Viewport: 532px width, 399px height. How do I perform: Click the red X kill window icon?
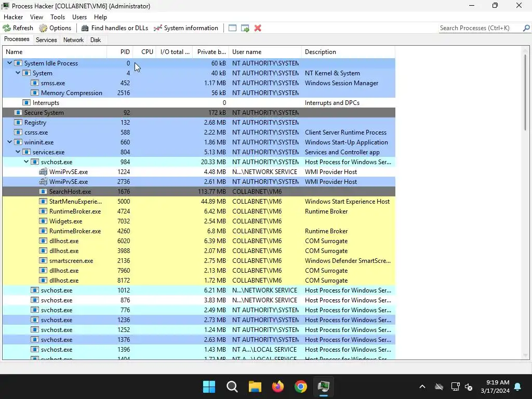[258, 28]
